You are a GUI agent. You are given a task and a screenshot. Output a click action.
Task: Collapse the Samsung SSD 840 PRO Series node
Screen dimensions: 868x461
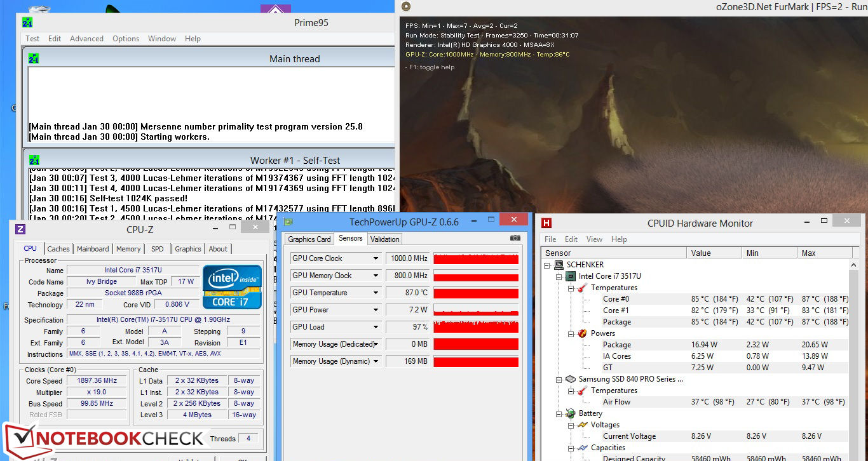click(559, 379)
